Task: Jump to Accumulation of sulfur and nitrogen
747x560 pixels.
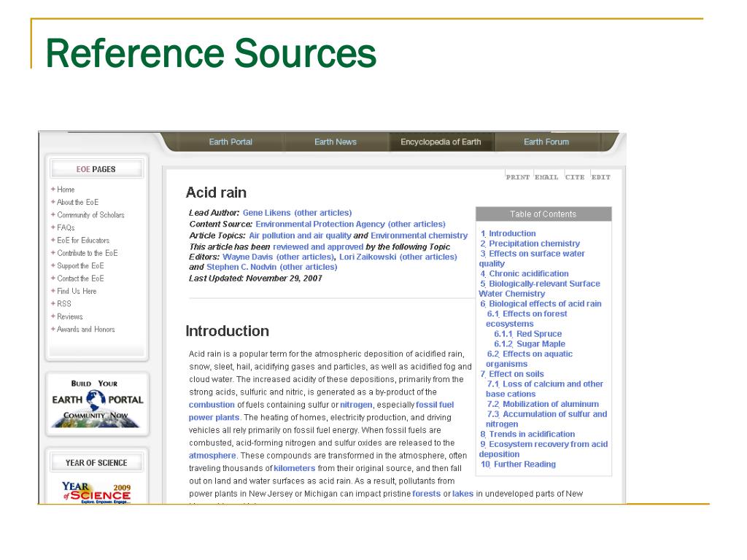Action: (x=546, y=419)
